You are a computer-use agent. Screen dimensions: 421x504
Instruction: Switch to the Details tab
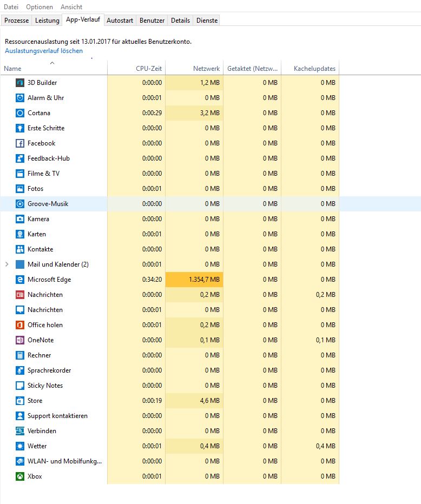coord(180,20)
